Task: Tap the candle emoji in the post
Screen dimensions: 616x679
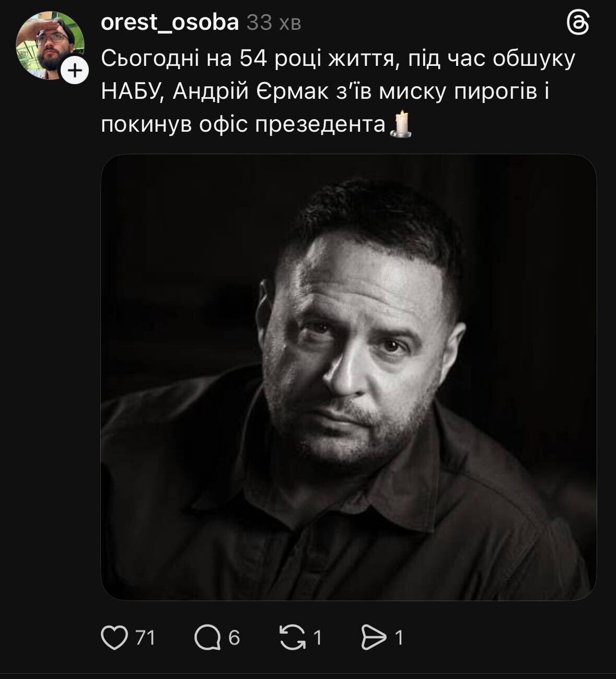Action: pyautogui.click(x=401, y=124)
